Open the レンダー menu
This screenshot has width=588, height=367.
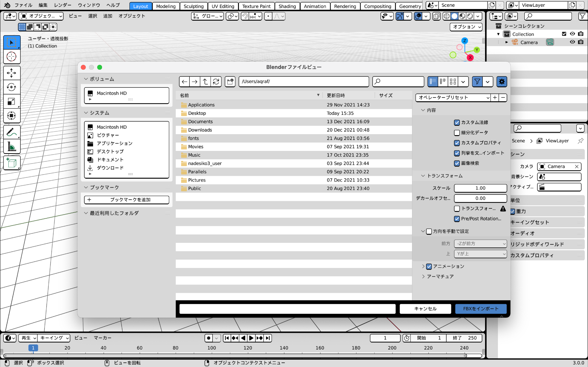(x=63, y=5)
